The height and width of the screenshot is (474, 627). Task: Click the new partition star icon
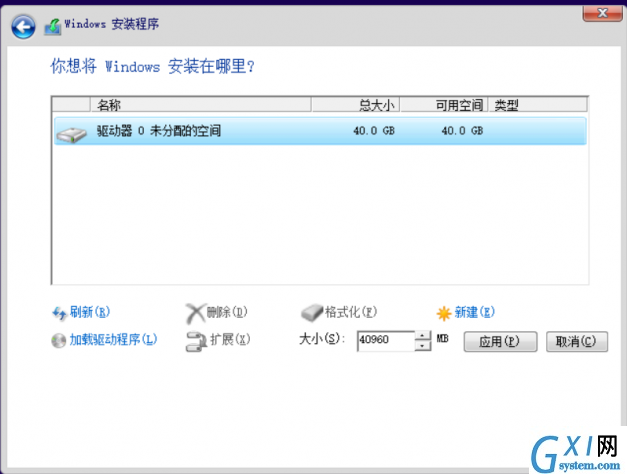click(443, 313)
